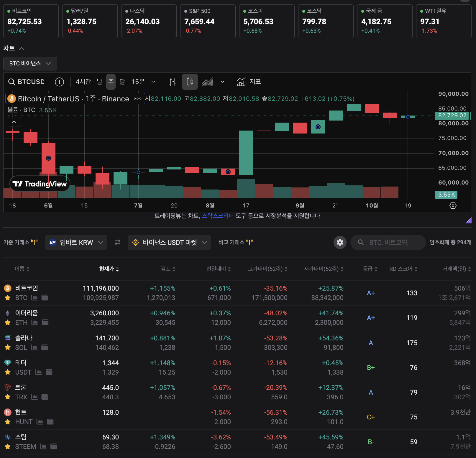Image resolution: width=476 pixels, height=458 pixels.
Task: Swap base and comparison exchanges
Action: point(117,242)
